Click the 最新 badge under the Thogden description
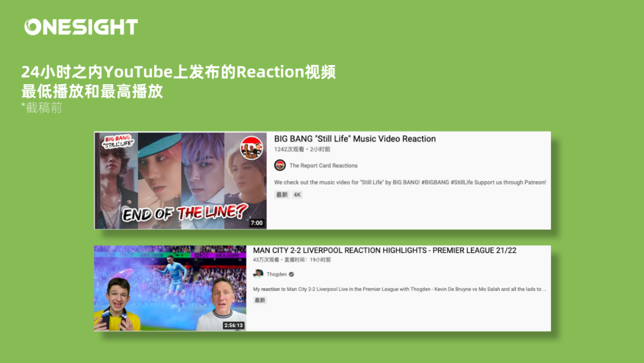 (x=260, y=300)
